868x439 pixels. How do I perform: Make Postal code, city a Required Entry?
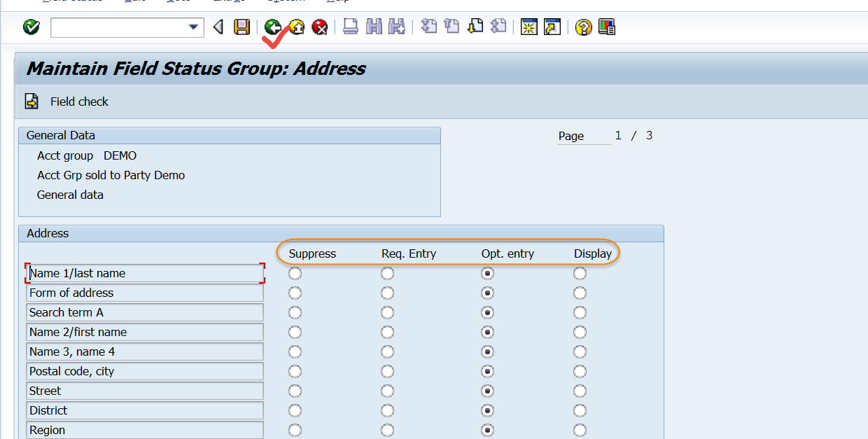(387, 371)
